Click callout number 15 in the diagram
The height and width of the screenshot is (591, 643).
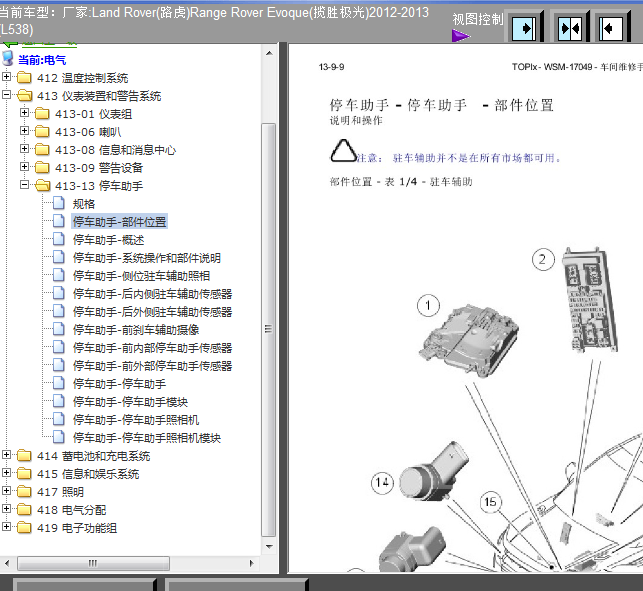pyautogui.click(x=490, y=502)
